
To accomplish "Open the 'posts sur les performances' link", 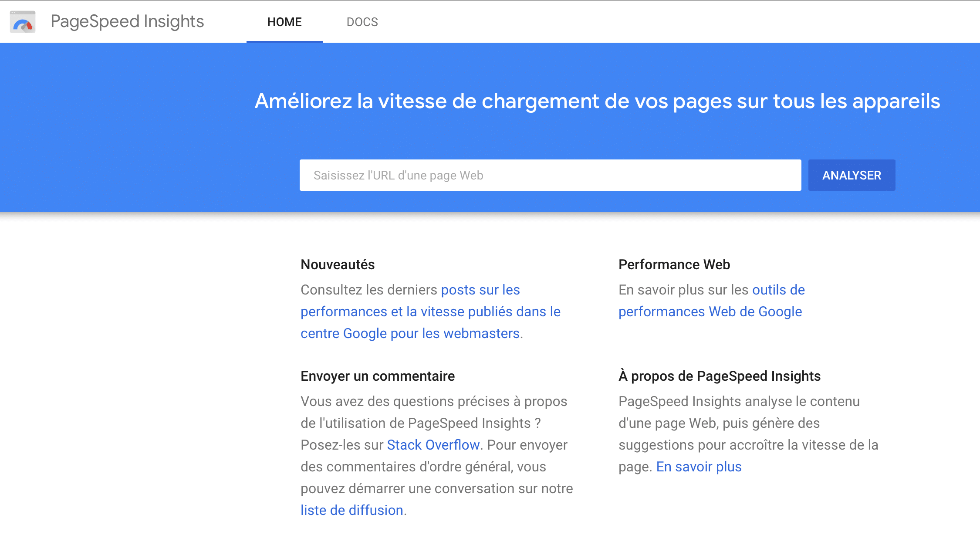I will pyautogui.click(x=480, y=290).
